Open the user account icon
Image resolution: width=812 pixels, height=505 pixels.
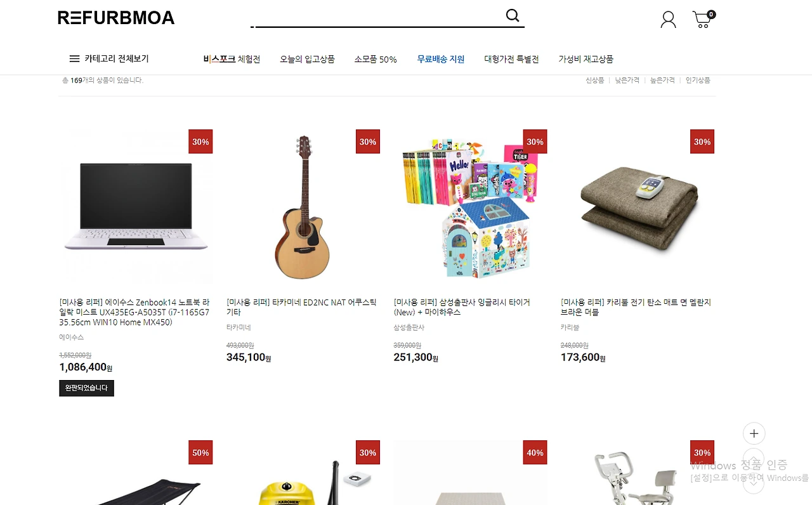(668, 20)
